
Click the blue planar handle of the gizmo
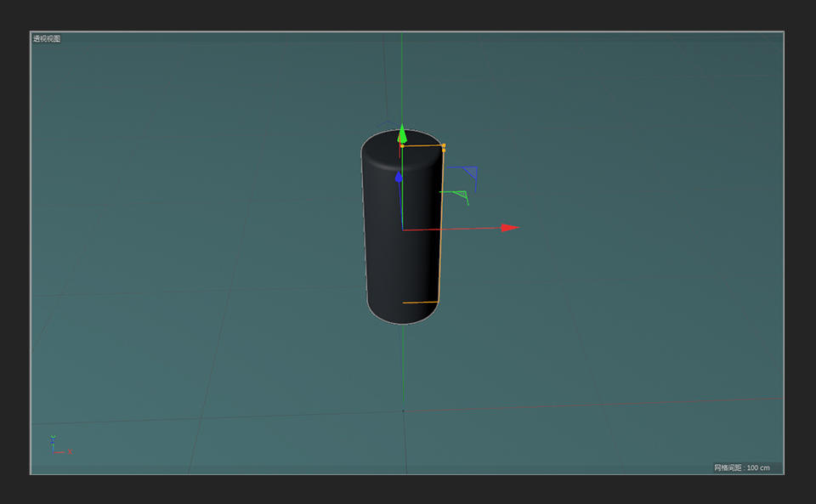coord(469,173)
